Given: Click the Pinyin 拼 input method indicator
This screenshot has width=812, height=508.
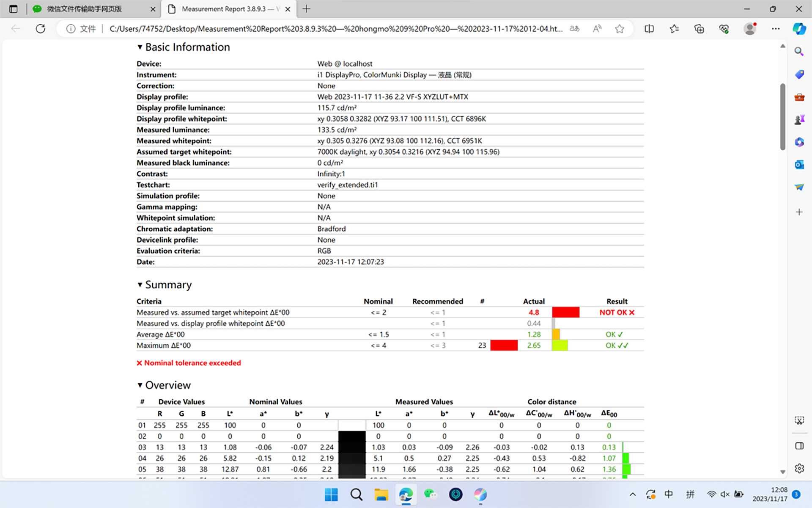Looking at the screenshot, I should point(690,494).
